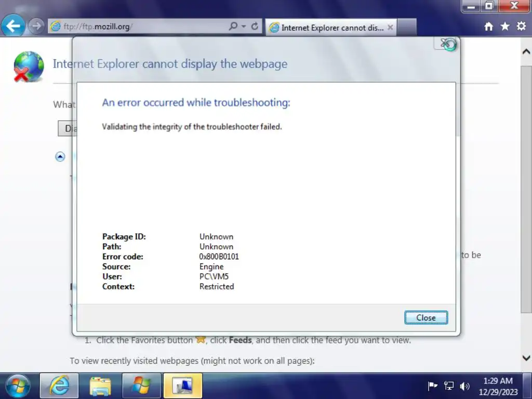Open Action Center flag in system tray
Viewport: 532px width, 399px height.
pyautogui.click(x=432, y=386)
